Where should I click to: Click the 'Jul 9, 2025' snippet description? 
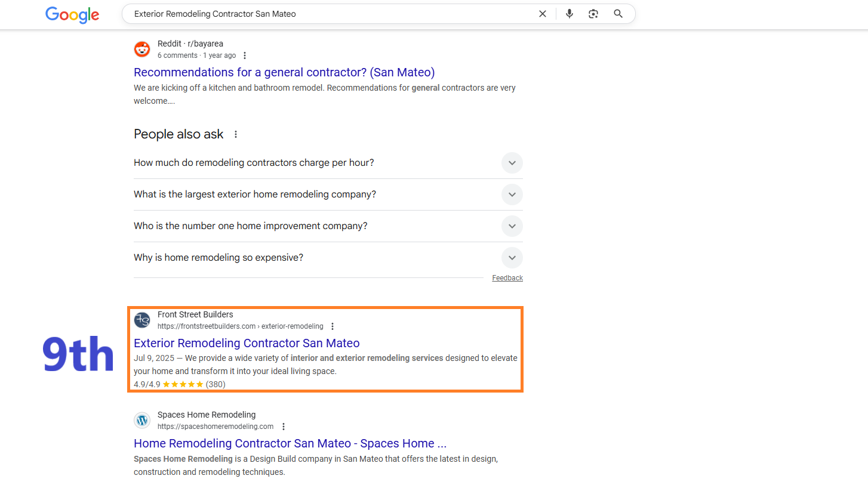[325, 365]
